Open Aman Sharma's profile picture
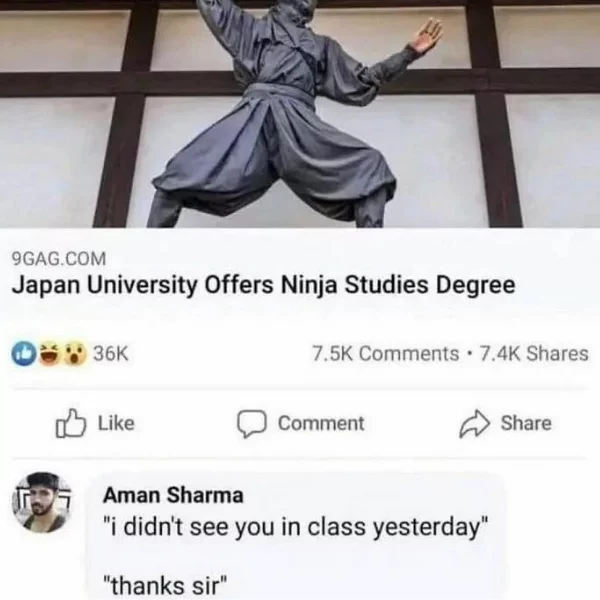Screen dimensions: 600x600 tap(42, 502)
